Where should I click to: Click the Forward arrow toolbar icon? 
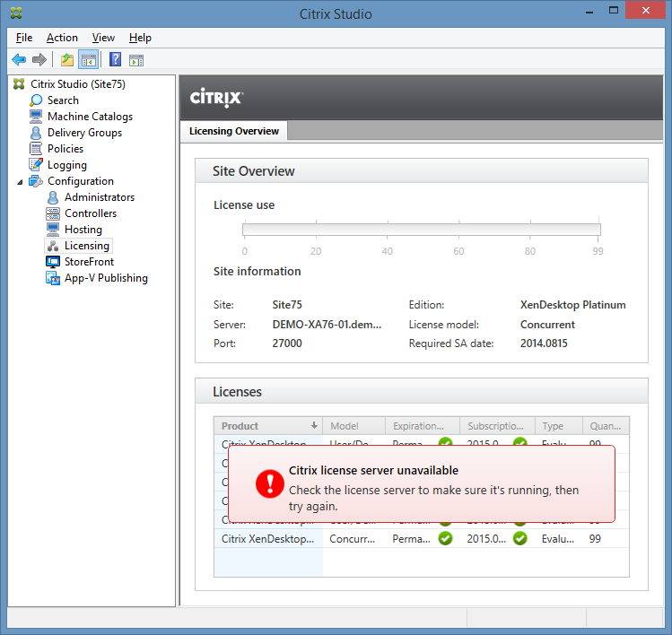[x=39, y=59]
